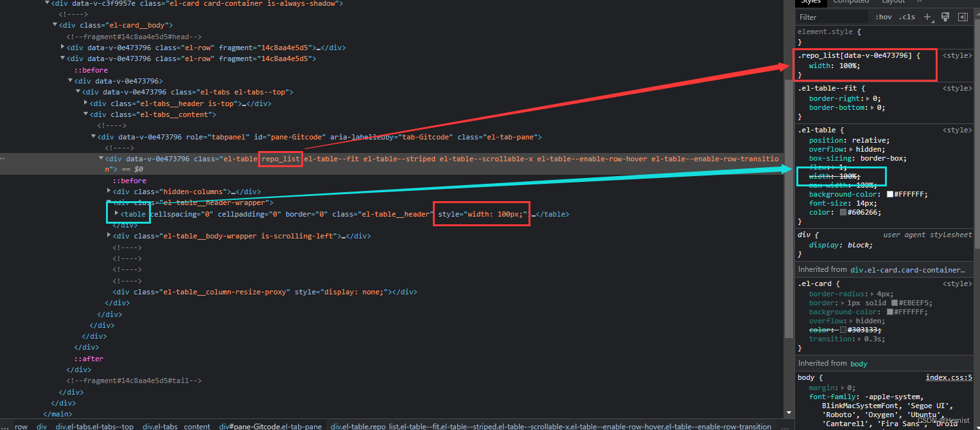This screenshot has height=430, width=980.
Task: Expand the el-table__body-wrapper div node
Action: tap(109, 236)
